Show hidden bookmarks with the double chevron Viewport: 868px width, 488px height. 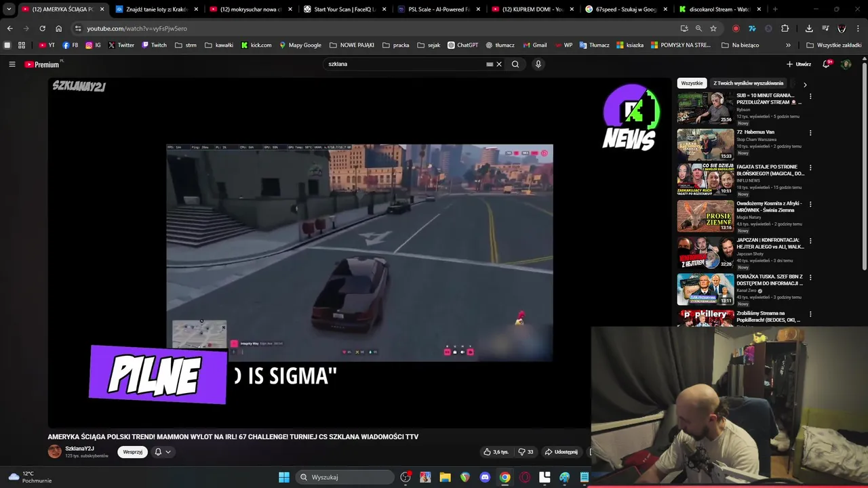pos(788,45)
